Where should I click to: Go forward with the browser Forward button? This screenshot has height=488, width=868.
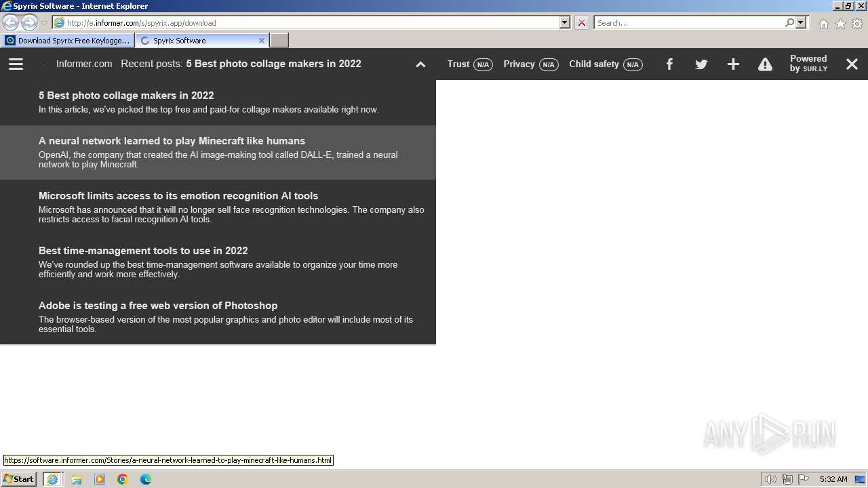29,22
